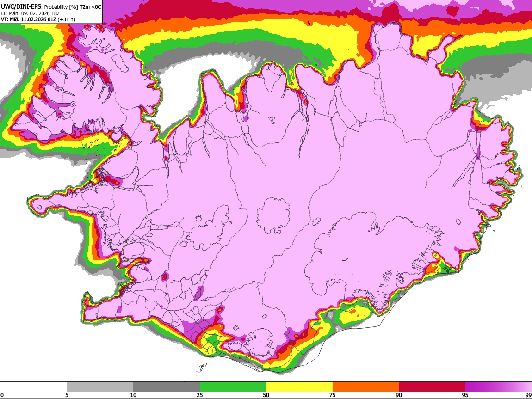Click the legend value '10'

point(133,395)
